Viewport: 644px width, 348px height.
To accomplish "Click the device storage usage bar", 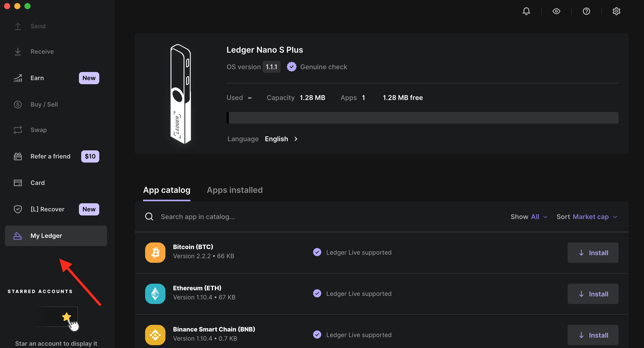I will (x=422, y=118).
